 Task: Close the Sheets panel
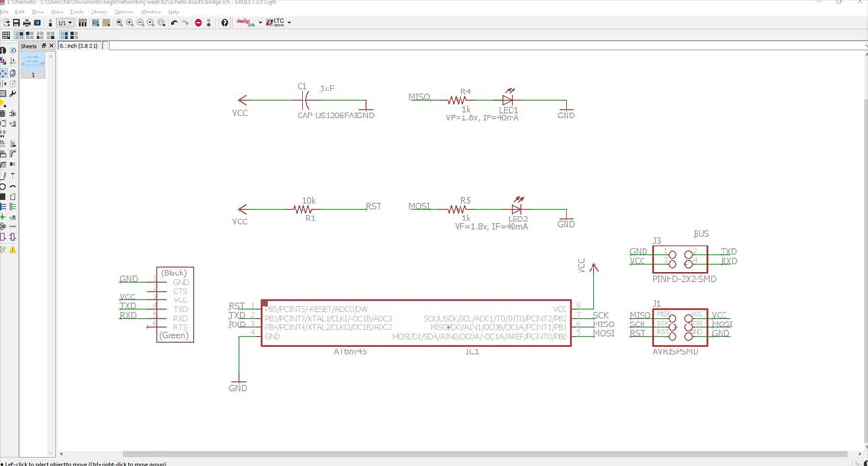51,46
